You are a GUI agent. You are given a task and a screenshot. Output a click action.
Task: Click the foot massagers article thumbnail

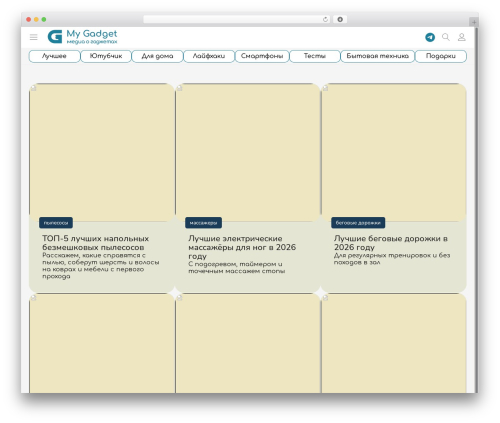(x=248, y=152)
